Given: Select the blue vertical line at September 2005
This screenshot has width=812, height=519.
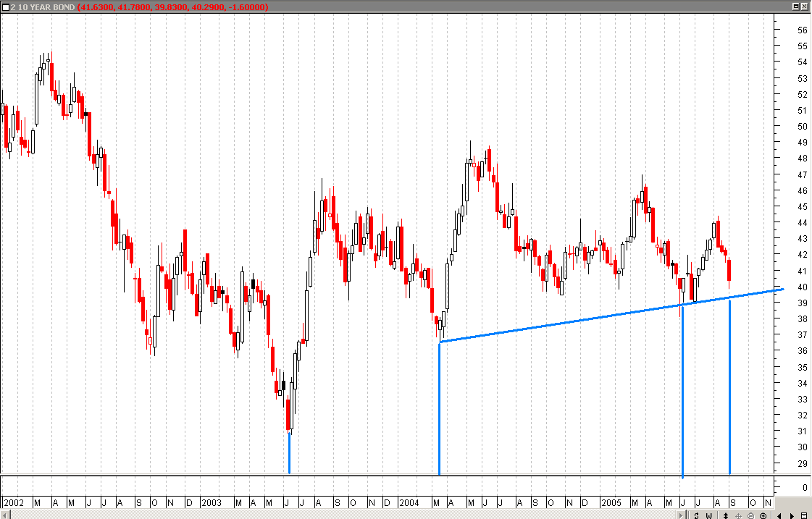Looking at the screenshot, I should tap(729, 387).
